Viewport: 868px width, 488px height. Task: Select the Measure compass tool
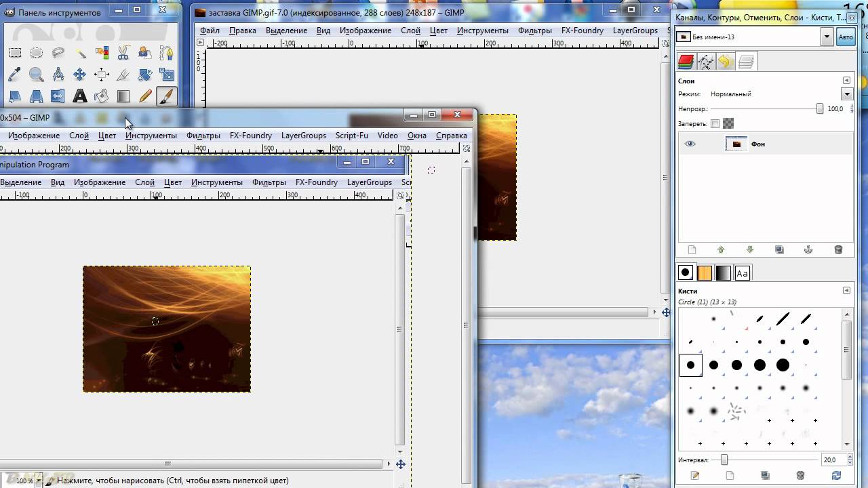pos(58,75)
